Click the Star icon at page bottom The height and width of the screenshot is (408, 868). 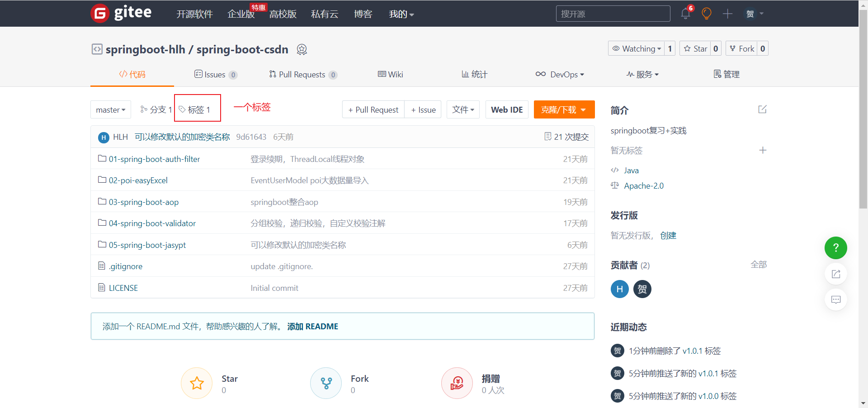tap(197, 383)
